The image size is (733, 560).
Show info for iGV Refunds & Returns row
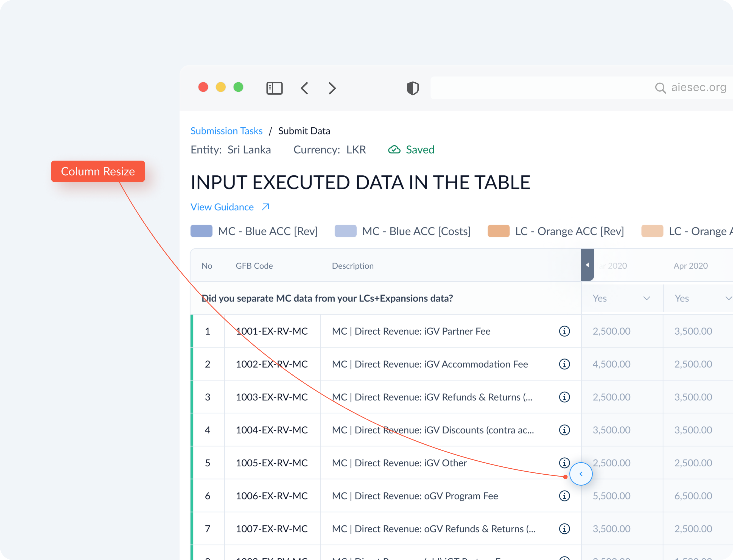point(564,397)
